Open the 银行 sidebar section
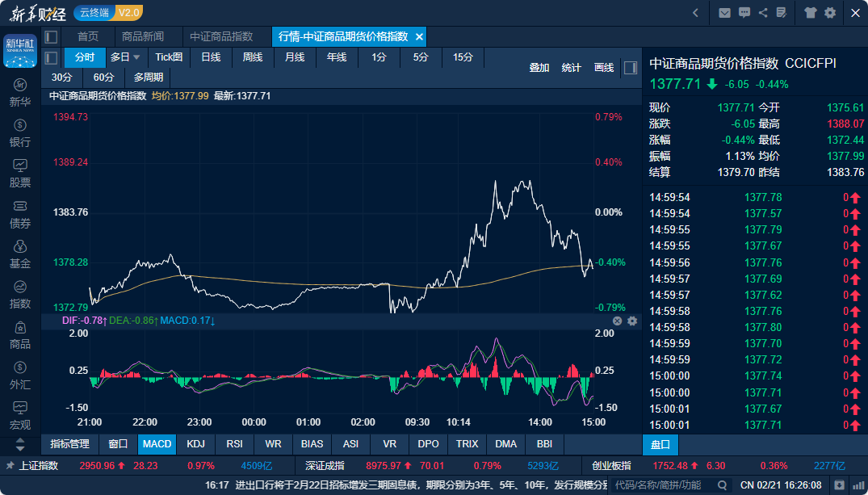Screen dimensions: 868x495 pos(20,133)
